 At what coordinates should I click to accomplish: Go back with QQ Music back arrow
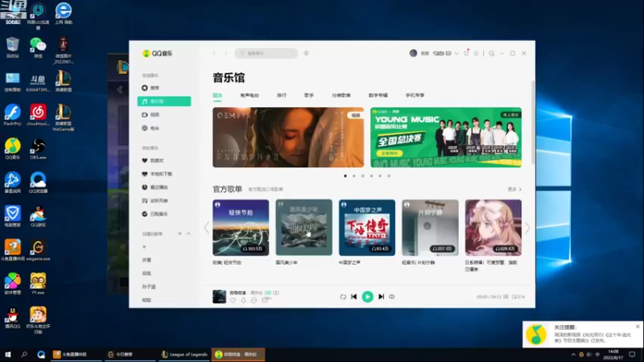point(214,53)
